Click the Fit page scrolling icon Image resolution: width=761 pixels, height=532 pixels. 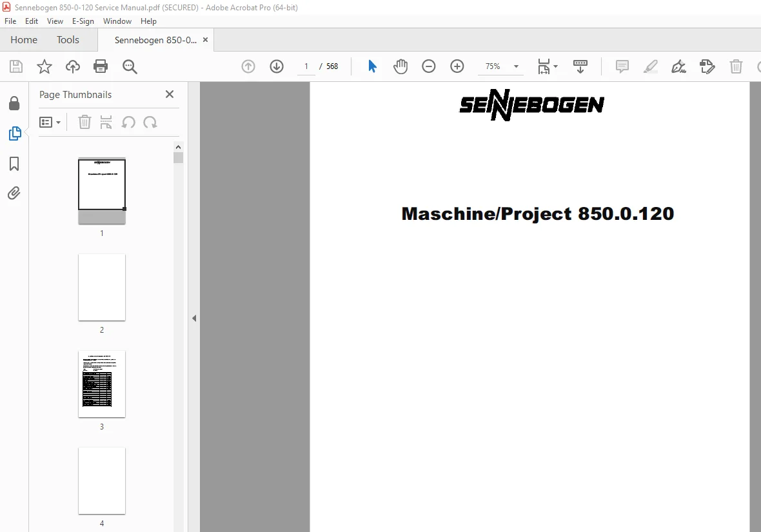[x=544, y=66]
